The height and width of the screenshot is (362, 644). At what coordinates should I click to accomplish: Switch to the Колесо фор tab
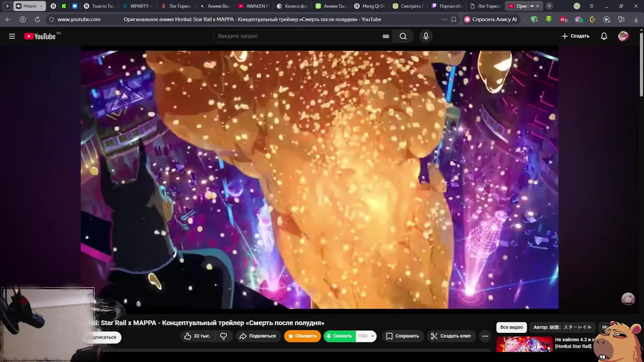pyautogui.click(x=292, y=6)
